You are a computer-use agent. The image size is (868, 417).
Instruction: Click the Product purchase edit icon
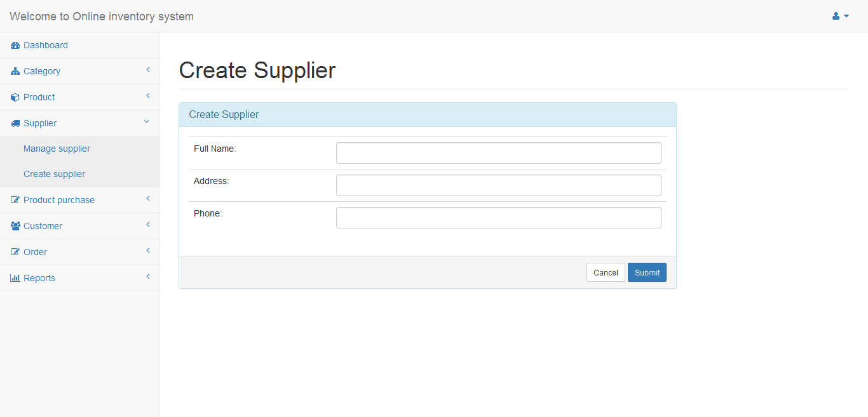(15, 200)
